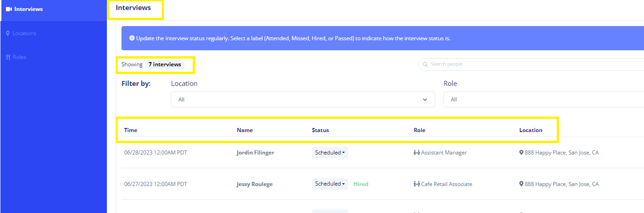The image size is (644, 213).
Task: Click role icon beside Assistant Manager
Action: pos(416,153)
